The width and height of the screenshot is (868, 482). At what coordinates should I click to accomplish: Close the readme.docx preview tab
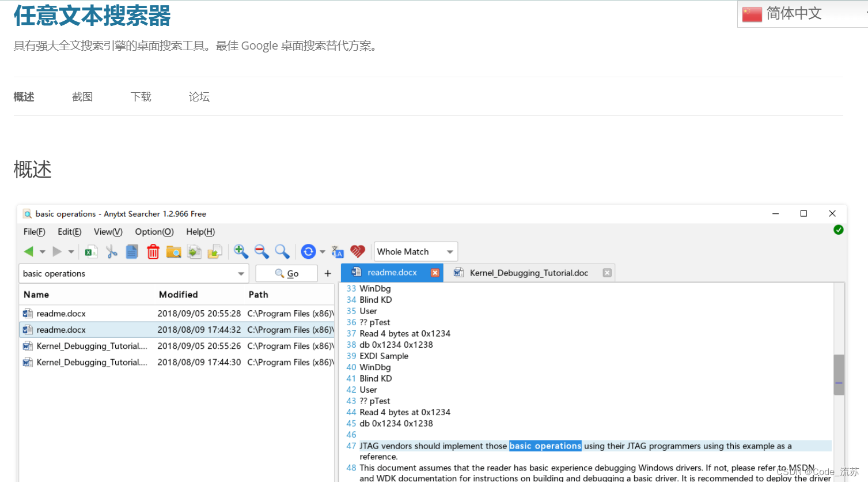point(435,273)
